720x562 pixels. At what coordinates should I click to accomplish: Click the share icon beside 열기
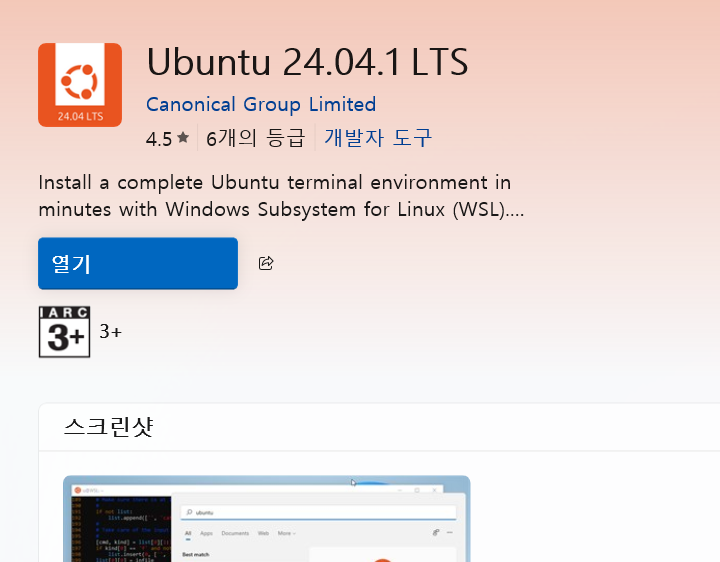pos(266,263)
